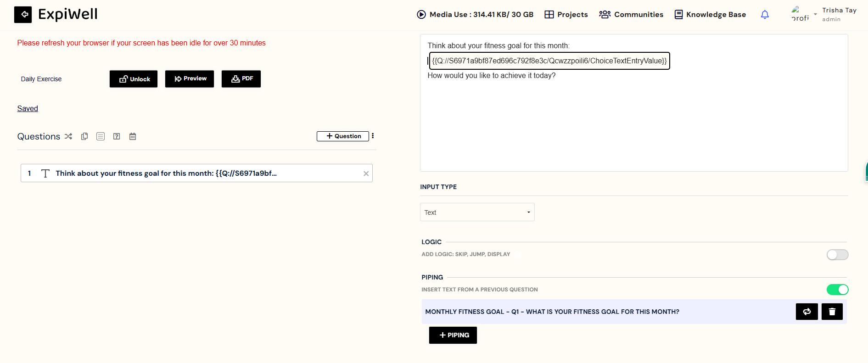Viewport: 868px width, 363px height.
Task: Click the replace piping arrow icon
Action: pos(807,312)
